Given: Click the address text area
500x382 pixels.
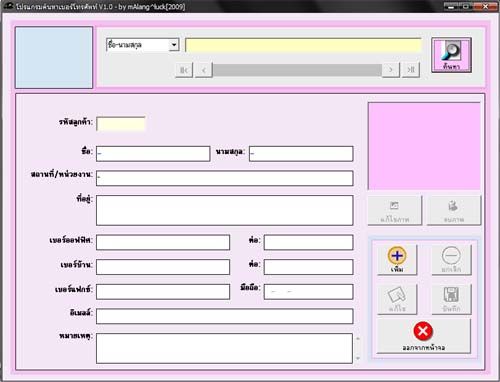Looking at the screenshot, I should pyautogui.click(x=225, y=210).
